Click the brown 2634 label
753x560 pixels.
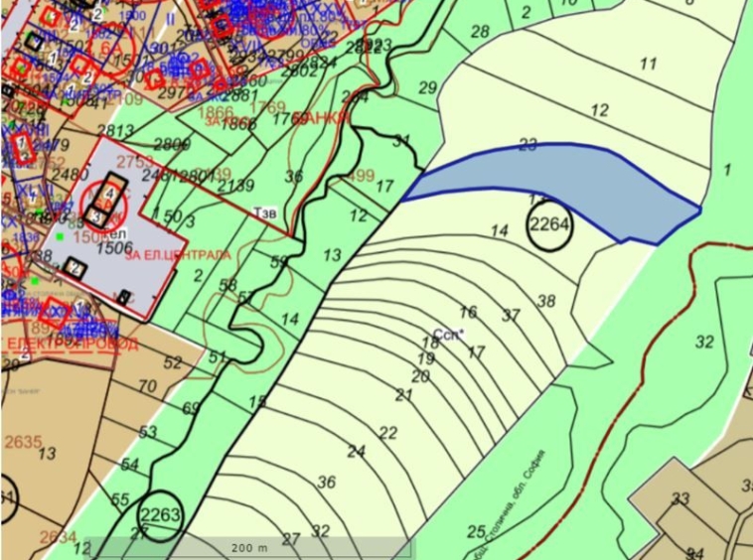tap(58, 537)
